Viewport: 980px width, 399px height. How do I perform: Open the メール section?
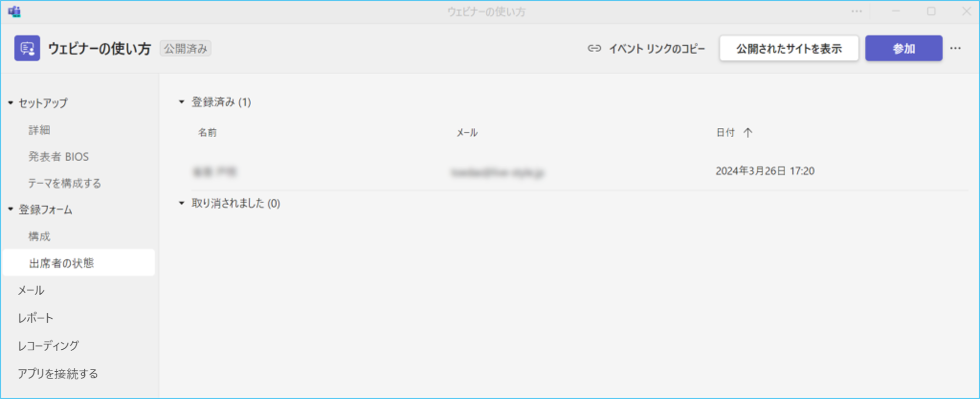[31, 290]
